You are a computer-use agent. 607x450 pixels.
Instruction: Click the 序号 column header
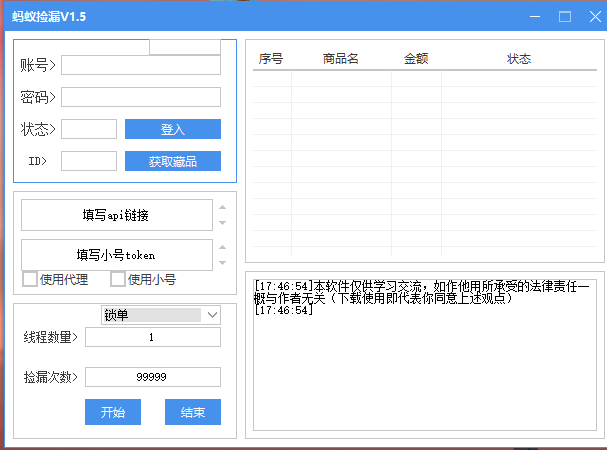coord(271,59)
